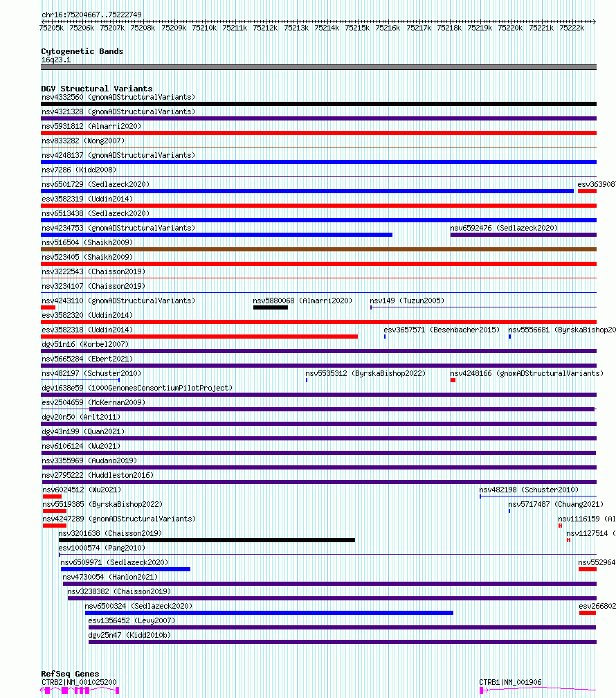The height and width of the screenshot is (698, 616).
Task: Click the purple bar under nsv6592476
Action: (x=523, y=235)
